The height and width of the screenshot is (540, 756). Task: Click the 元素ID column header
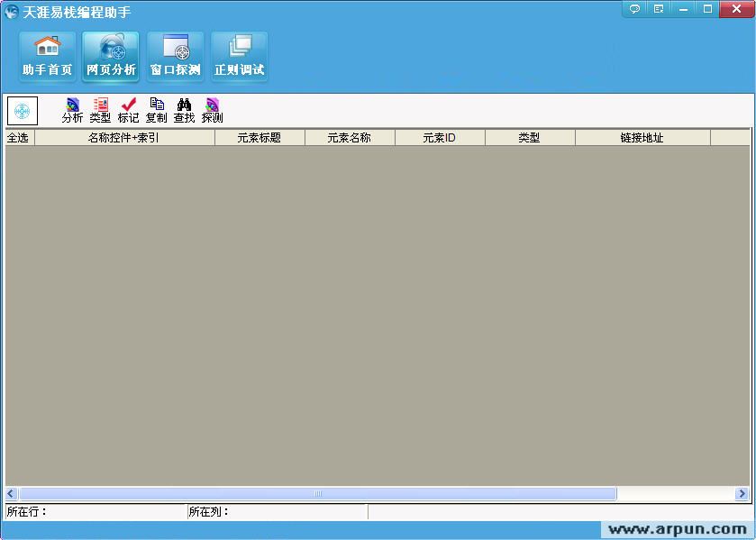441,138
